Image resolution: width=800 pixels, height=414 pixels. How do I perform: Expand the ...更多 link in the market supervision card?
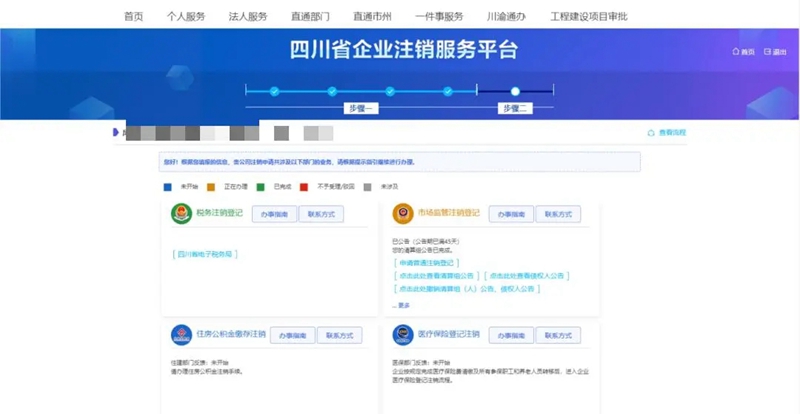(x=401, y=305)
